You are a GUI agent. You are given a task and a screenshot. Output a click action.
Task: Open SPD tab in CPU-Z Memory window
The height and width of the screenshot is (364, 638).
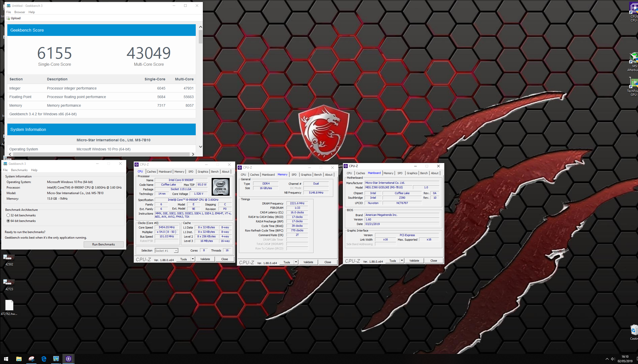click(x=294, y=175)
